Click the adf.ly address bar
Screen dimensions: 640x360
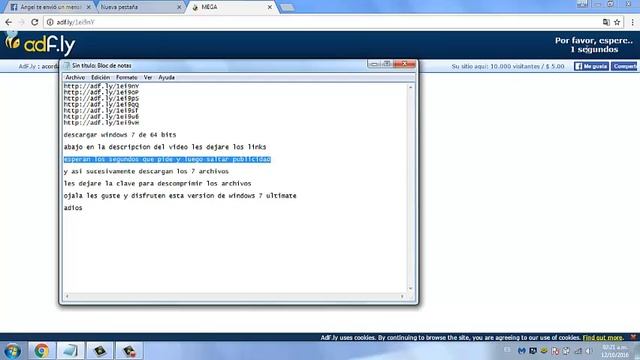327,22
